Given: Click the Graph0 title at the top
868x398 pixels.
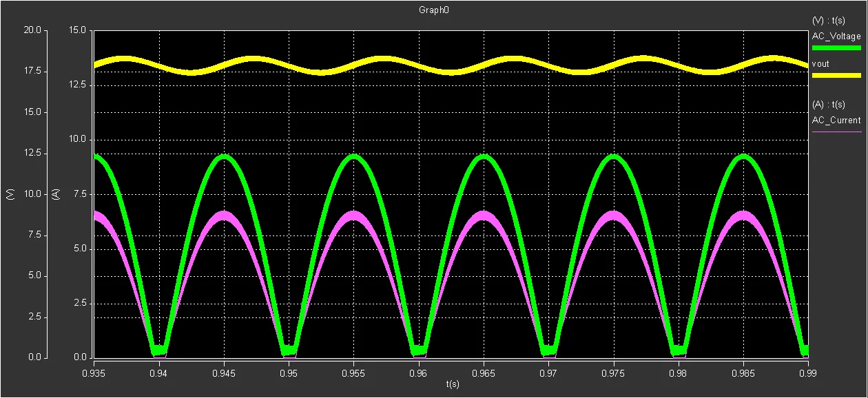Looking at the screenshot, I should coord(434,10).
